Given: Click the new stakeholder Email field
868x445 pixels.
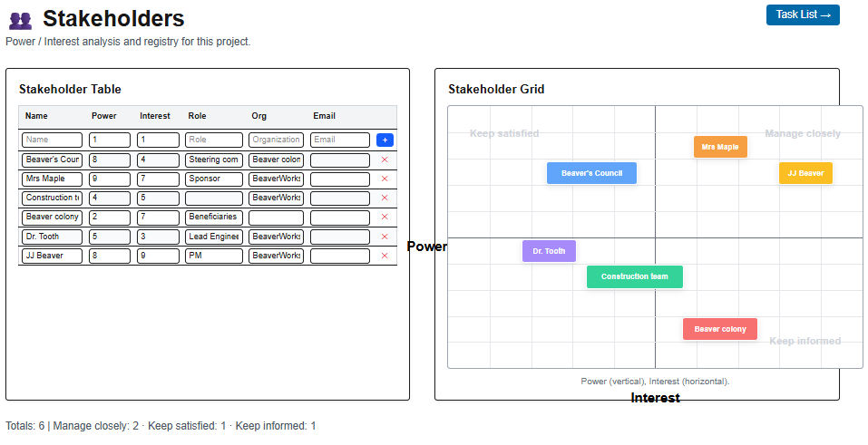Looking at the screenshot, I should coord(339,140).
